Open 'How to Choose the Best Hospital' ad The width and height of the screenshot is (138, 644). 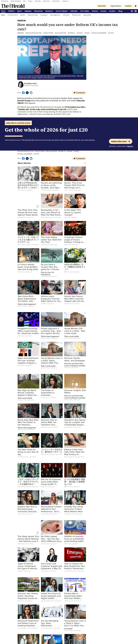75,560
